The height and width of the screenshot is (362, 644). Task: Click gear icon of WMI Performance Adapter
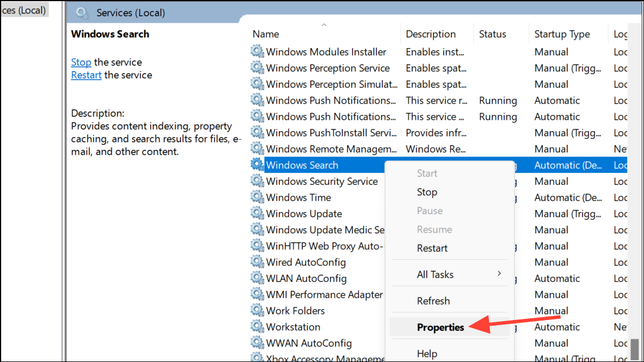click(257, 294)
